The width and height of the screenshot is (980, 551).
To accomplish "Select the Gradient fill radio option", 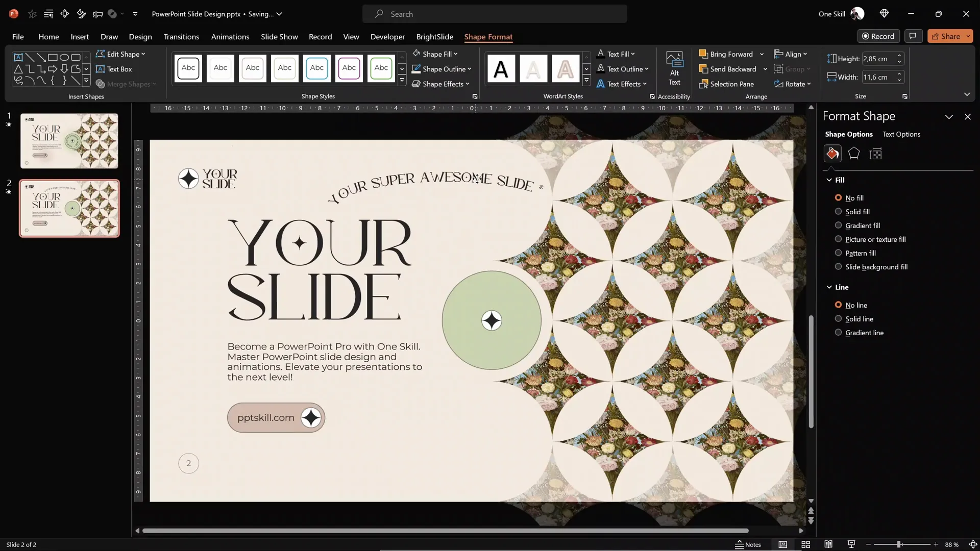I will pyautogui.click(x=838, y=225).
